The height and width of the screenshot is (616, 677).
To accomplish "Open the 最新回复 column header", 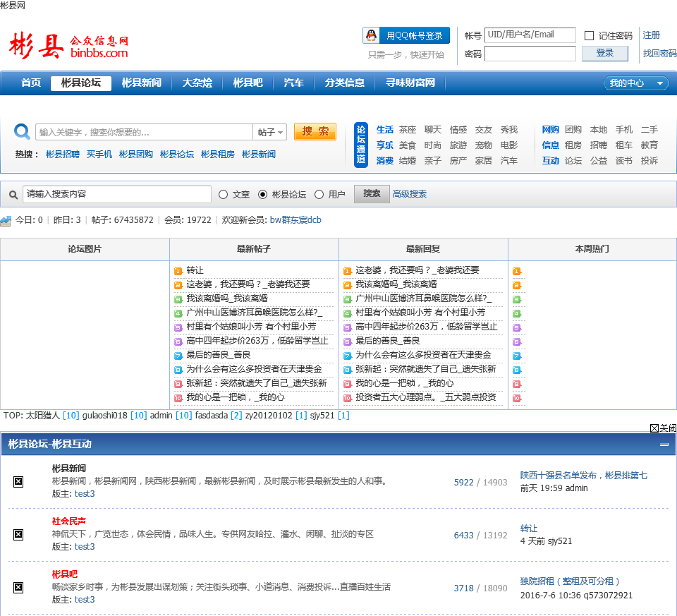I will (x=423, y=249).
